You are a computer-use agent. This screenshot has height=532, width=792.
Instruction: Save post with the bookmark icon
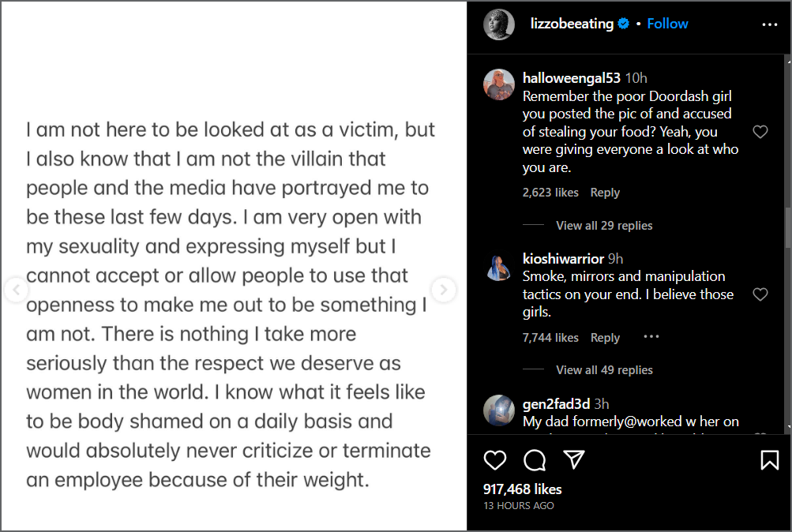(769, 460)
